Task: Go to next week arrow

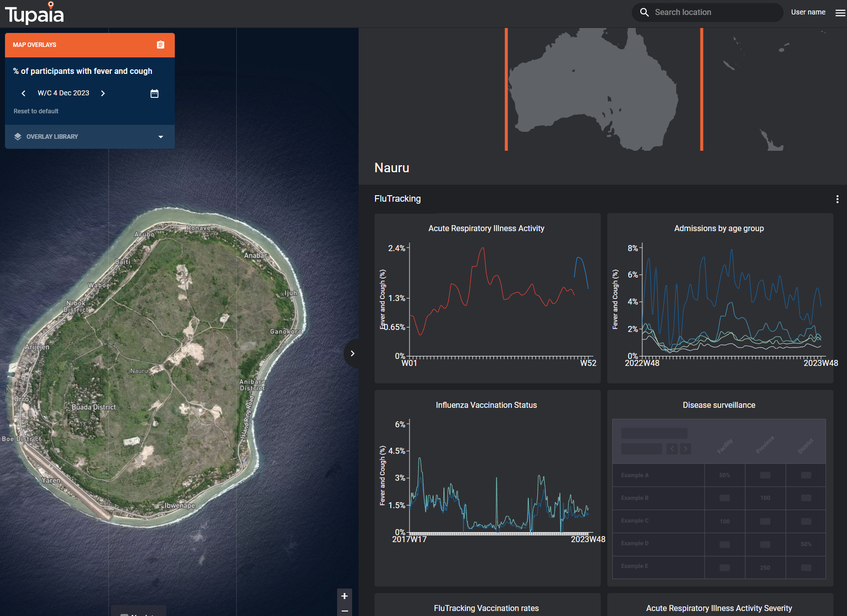Action: click(x=103, y=93)
